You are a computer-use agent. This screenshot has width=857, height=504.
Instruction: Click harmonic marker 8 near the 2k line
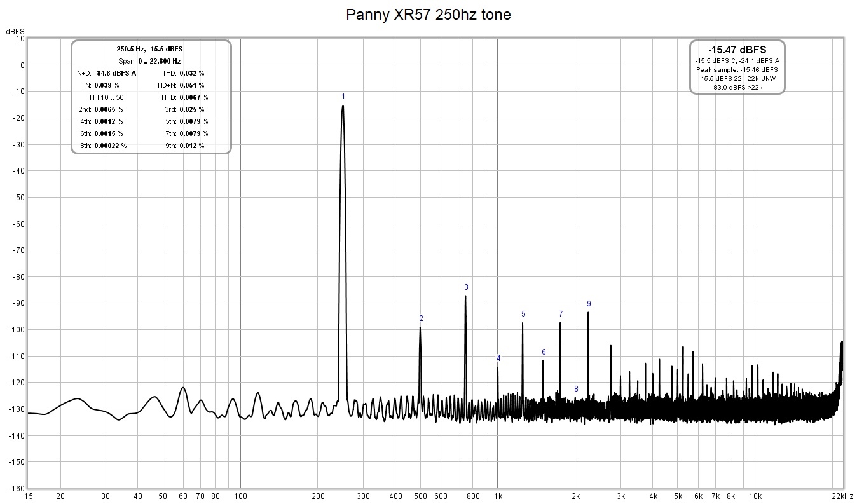click(x=576, y=389)
